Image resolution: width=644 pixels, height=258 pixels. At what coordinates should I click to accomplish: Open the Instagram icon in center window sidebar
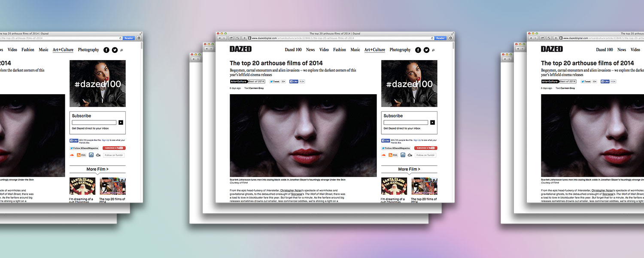tap(403, 155)
